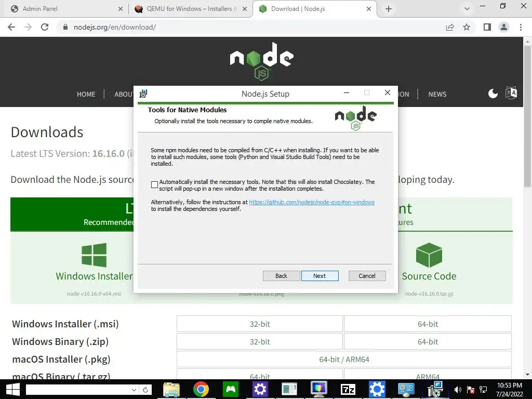The image size is (532, 399).
Task: Cancel the Node.js Setup wizard
Action: tap(367, 276)
